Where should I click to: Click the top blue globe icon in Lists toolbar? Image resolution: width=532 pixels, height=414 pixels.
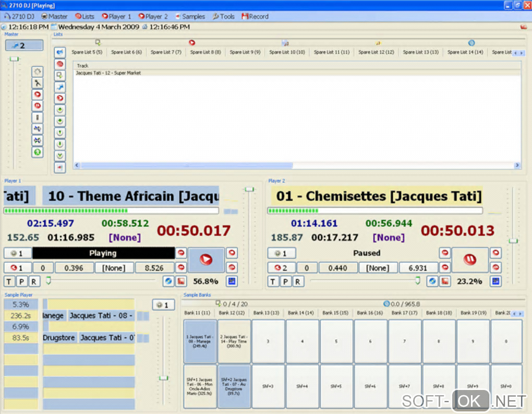tap(59, 52)
